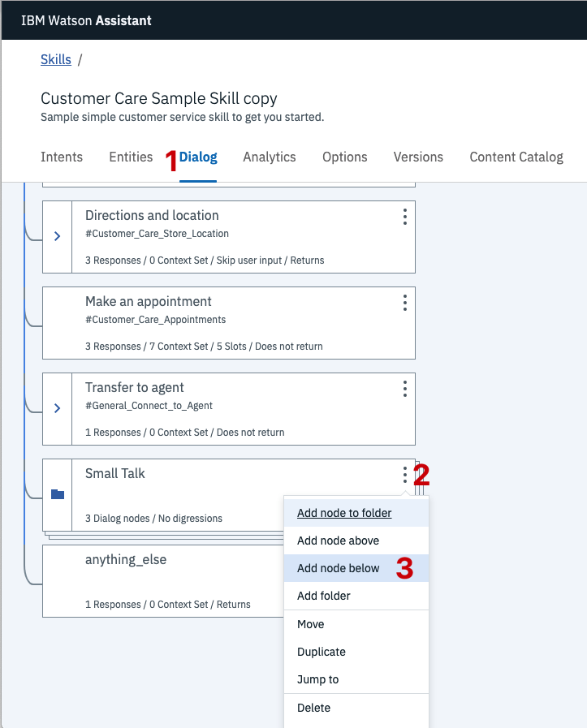This screenshot has width=587, height=728.
Task: Choose Add node above
Action: click(x=356, y=541)
